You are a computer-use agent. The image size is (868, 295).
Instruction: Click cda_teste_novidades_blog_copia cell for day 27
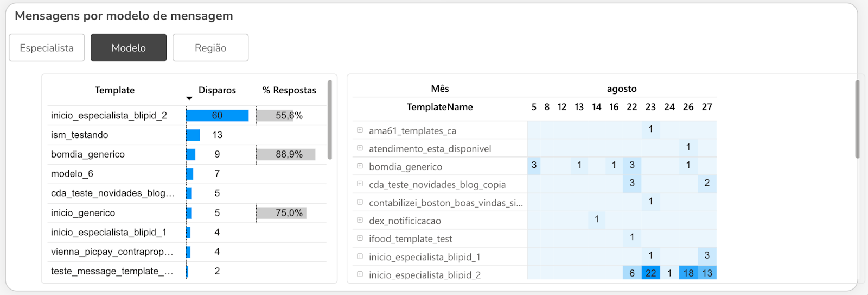[x=707, y=183]
